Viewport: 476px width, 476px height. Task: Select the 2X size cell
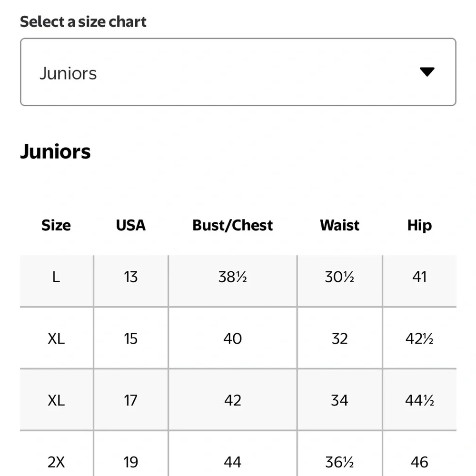coord(57,454)
